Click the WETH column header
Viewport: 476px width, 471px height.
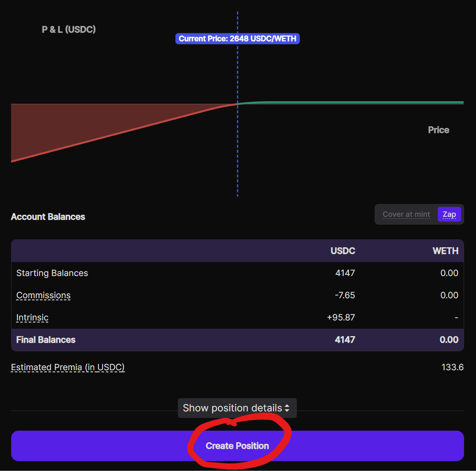pyautogui.click(x=445, y=251)
